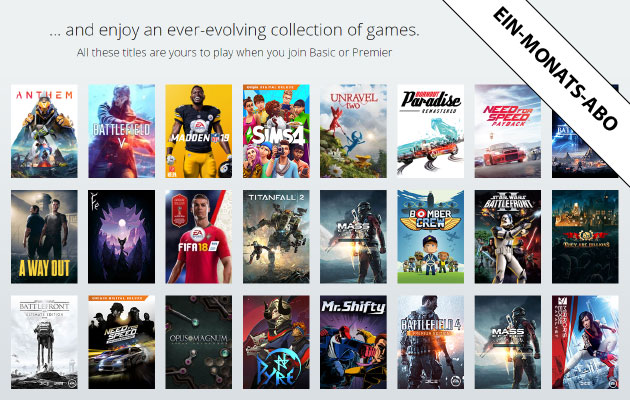This screenshot has width=630, height=400.
Task: Open the Mirror's Edge Catalyst cover
Action: pyautogui.click(x=585, y=342)
